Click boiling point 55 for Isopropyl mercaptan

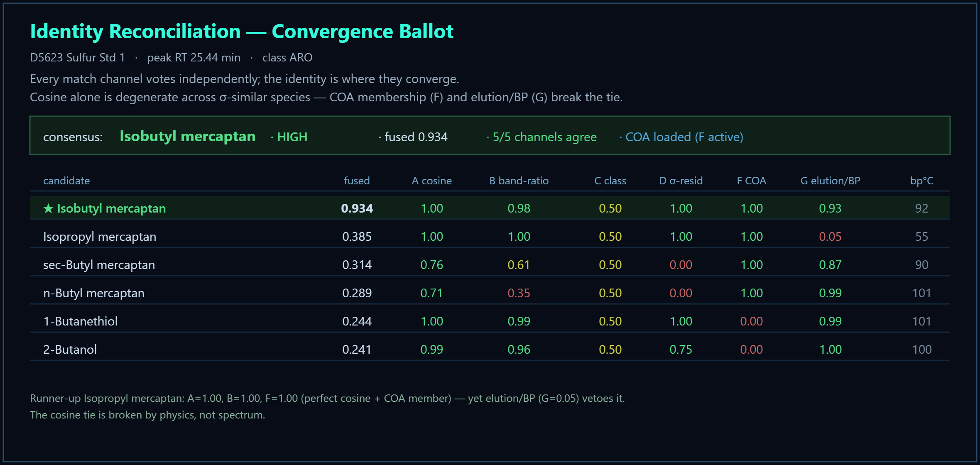pos(921,237)
